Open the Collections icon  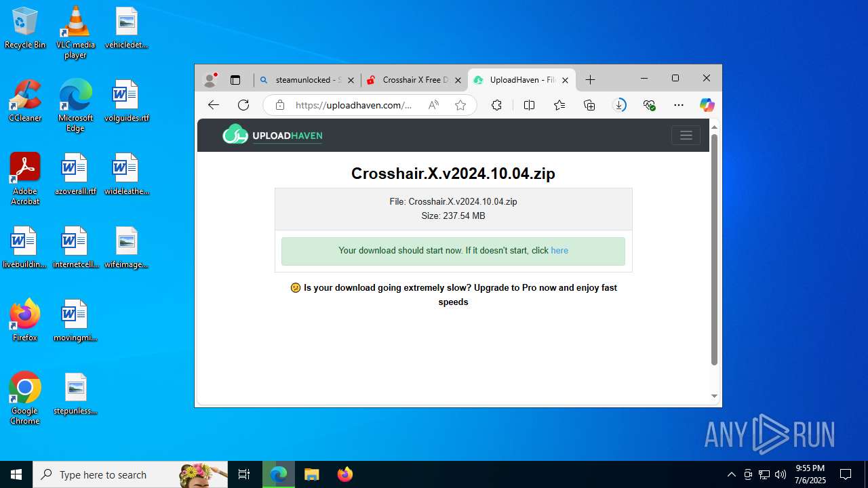coord(589,105)
